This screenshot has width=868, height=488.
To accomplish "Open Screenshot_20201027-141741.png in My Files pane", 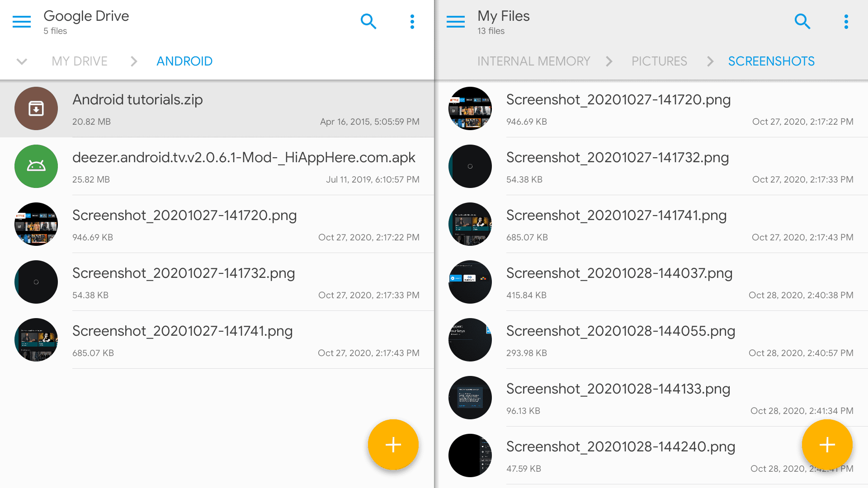I will [651, 224].
